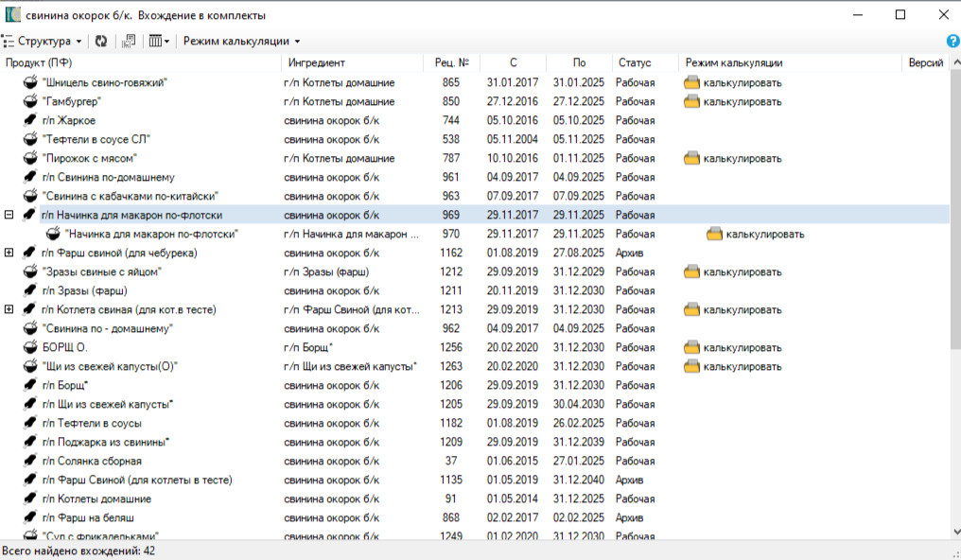Expand г/п Котлета свиная (для кот.в тесте)
Image resolution: width=961 pixels, height=560 pixels.
click(x=9, y=309)
